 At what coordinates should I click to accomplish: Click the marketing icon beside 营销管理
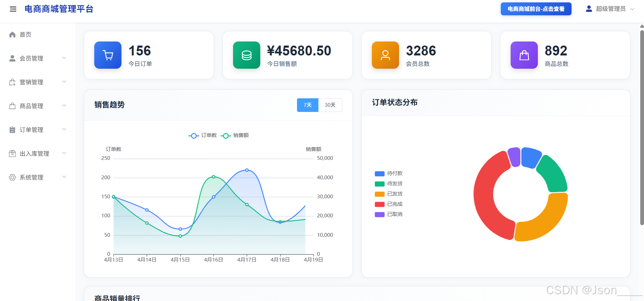click(13, 82)
